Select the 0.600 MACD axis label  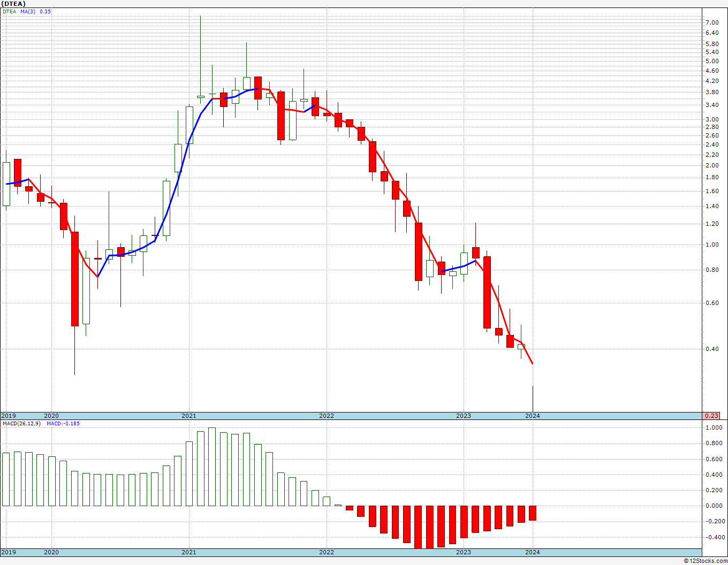714,459
